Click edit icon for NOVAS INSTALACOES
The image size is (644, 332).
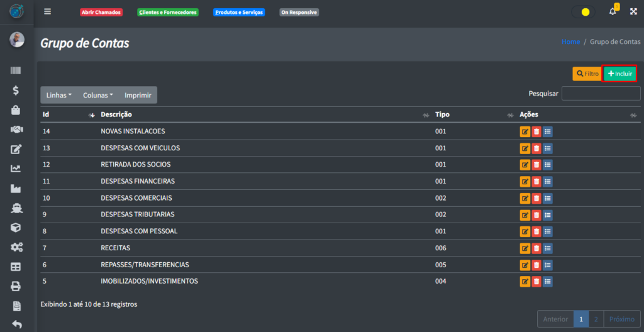click(525, 131)
